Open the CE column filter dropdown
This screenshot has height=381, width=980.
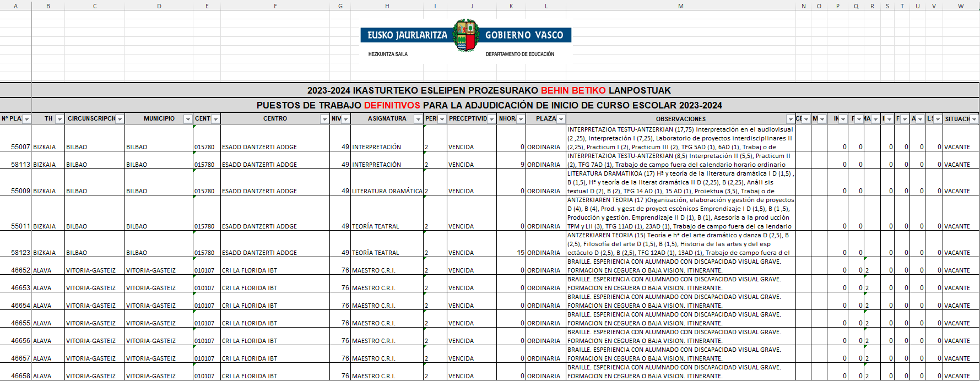tap(806, 119)
